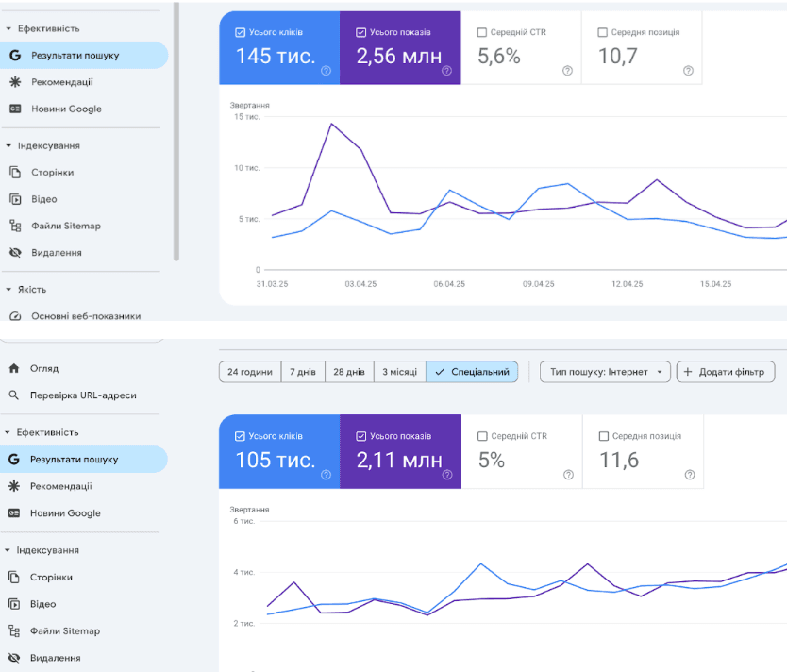Click help icon in the 10,7 position card

[x=688, y=71]
